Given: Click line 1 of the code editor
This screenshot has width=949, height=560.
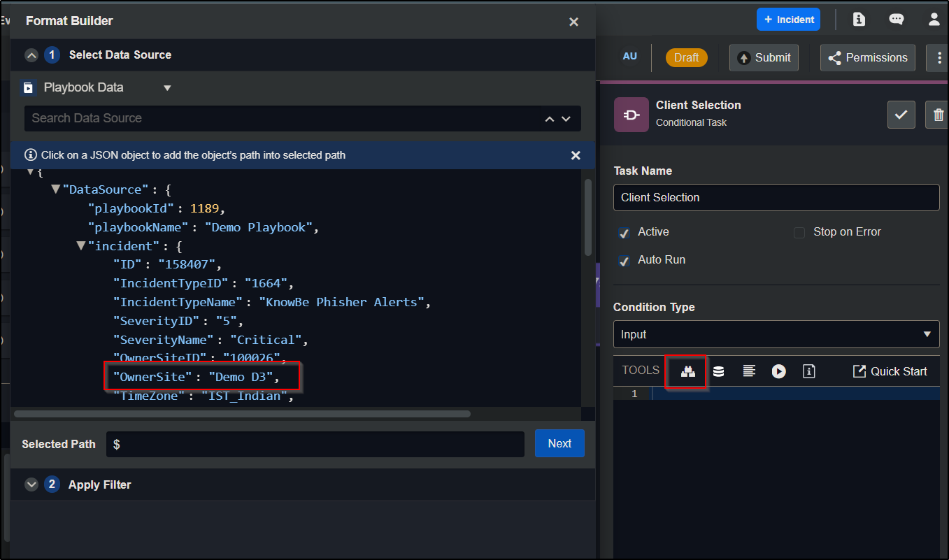Looking at the screenshot, I should [x=796, y=394].
